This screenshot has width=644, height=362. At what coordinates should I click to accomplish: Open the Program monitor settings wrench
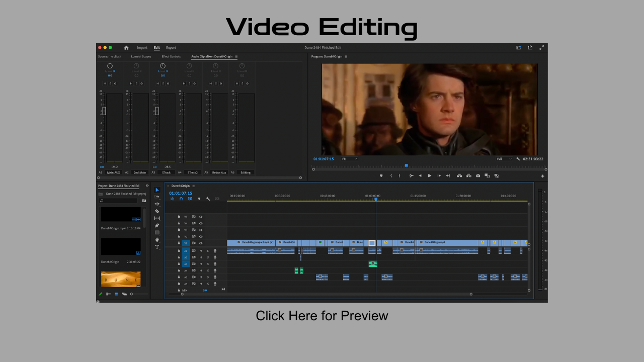tap(518, 159)
